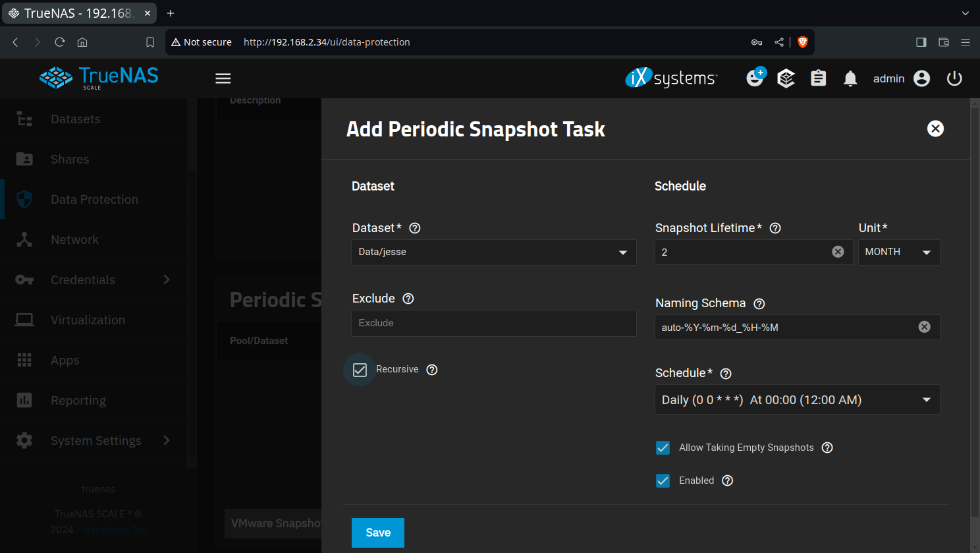Screen dimensions: 980x553
Task: Click the browser address bar URL
Action: (x=327, y=42)
